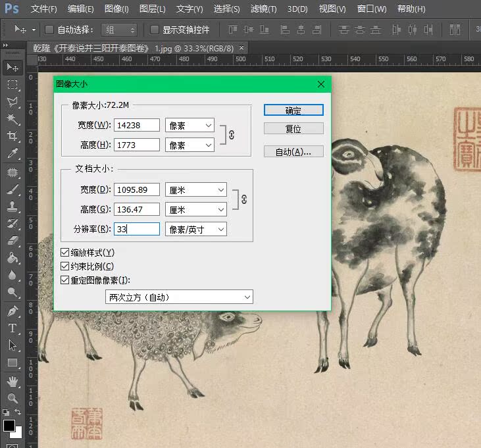Click the 复位 button
Image resolution: width=481 pixels, height=448 pixels.
[293, 128]
